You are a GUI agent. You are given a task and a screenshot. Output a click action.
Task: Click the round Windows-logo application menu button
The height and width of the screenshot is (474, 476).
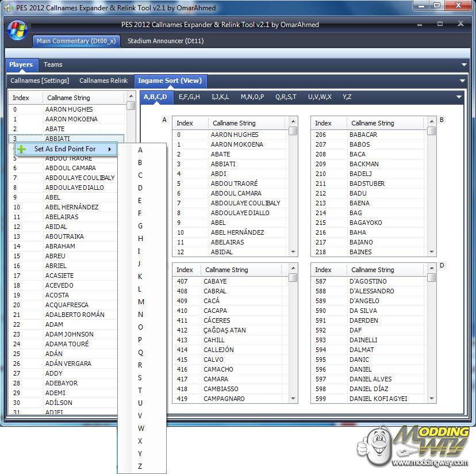(x=17, y=29)
